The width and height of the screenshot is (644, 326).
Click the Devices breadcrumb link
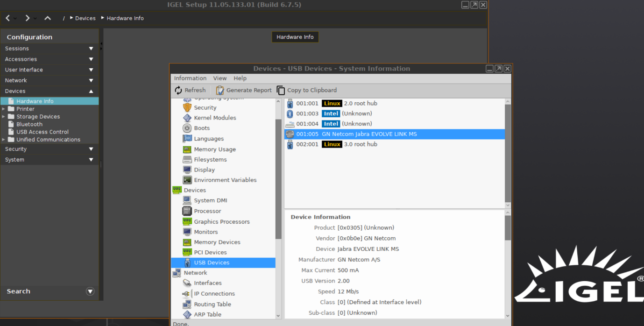pos(85,18)
